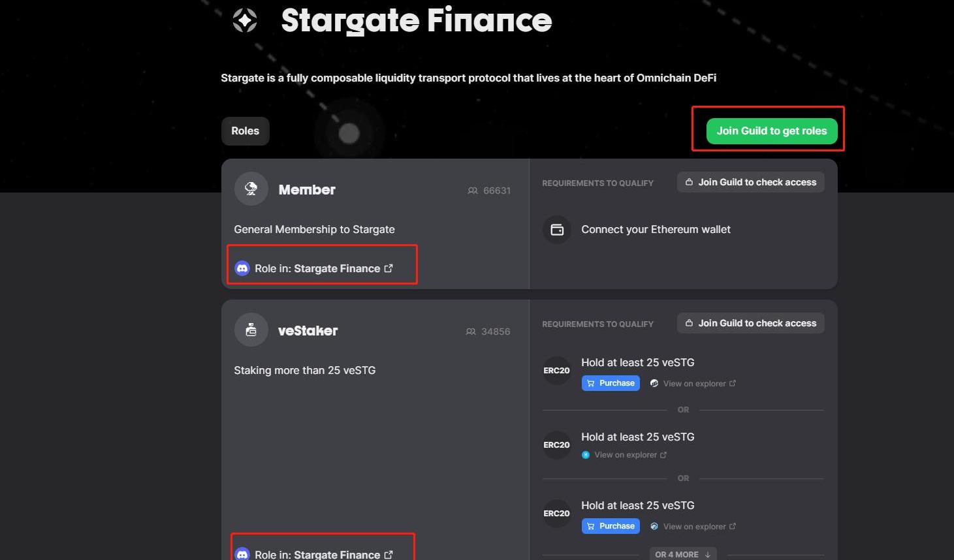Open the Roles tab

pos(246,131)
